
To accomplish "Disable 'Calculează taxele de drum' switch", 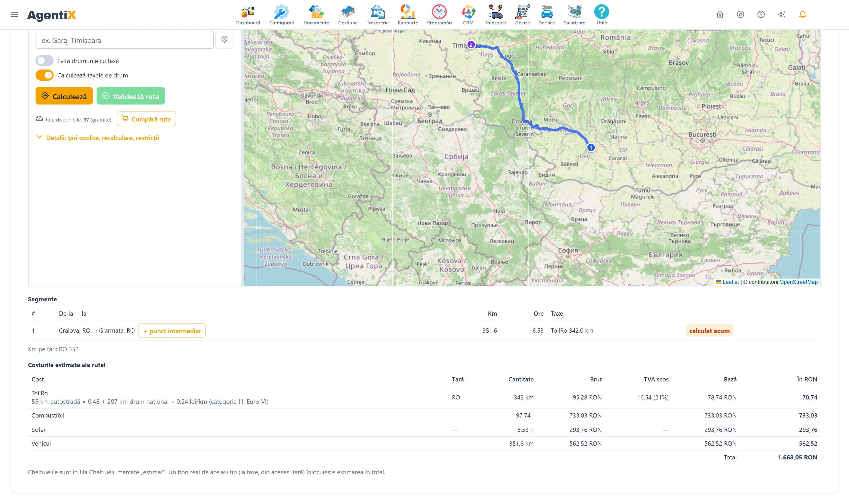I will [45, 75].
